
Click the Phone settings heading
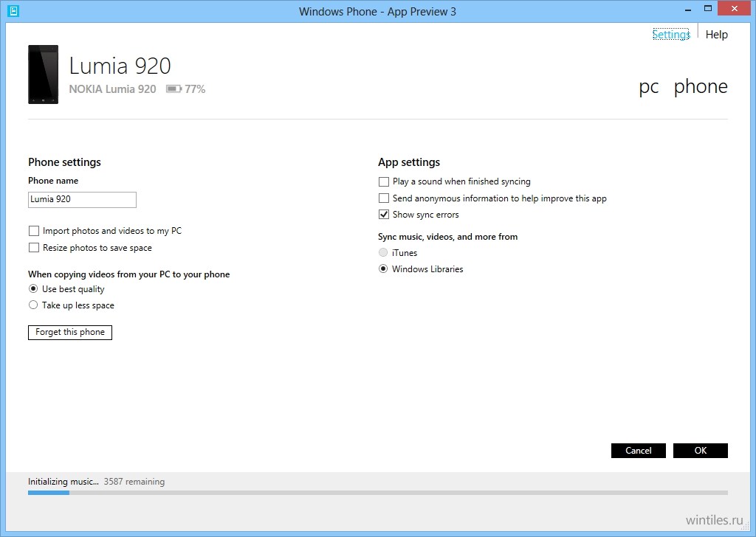tap(65, 162)
